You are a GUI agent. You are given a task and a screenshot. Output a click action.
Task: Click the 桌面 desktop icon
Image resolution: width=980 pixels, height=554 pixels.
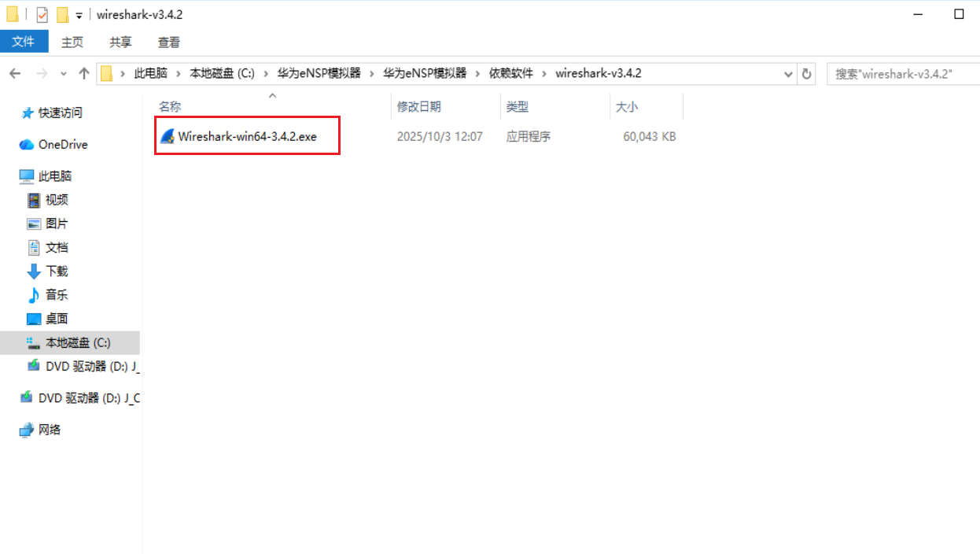click(34, 319)
